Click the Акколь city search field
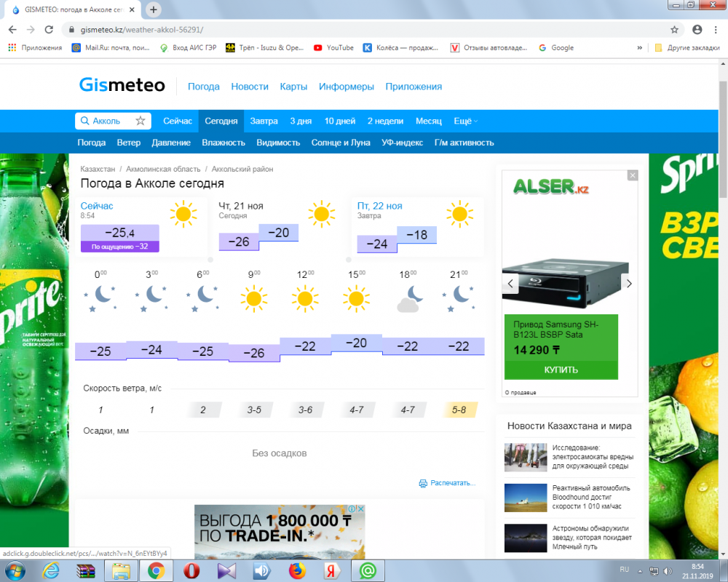The height and width of the screenshot is (582, 728). pyautogui.click(x=106, y=121)
